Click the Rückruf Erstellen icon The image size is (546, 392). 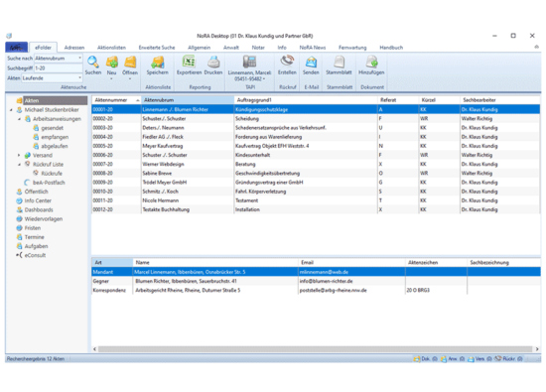click(x=287, y=62)
